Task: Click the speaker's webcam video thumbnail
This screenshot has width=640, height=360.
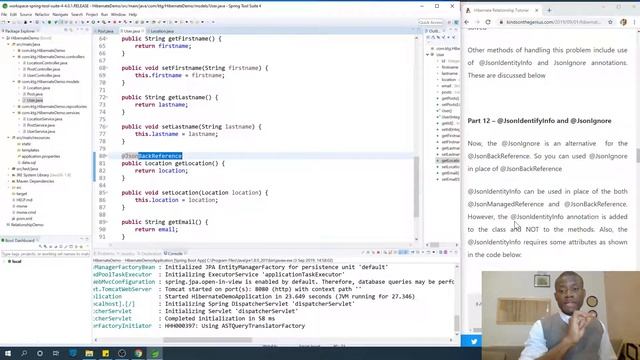Action: (561, 316)
